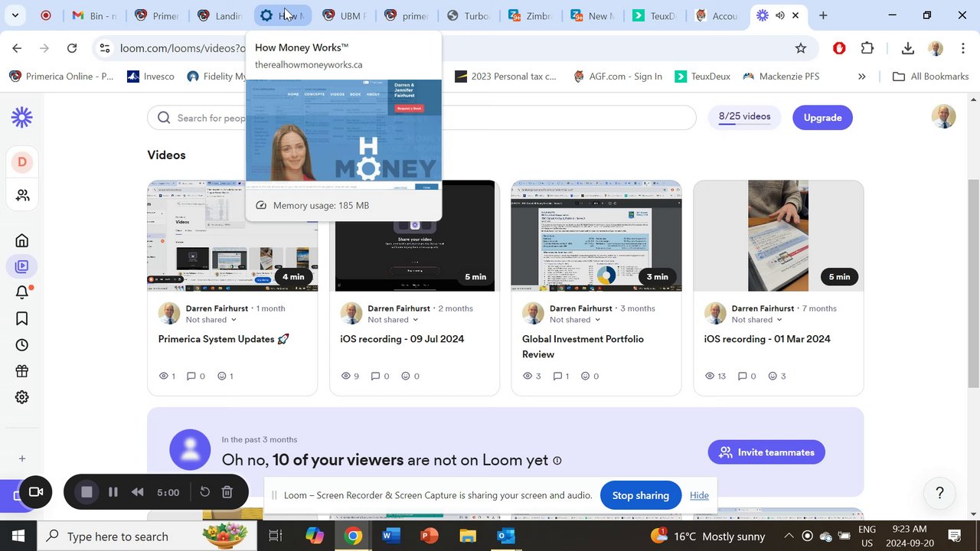View site information icon in address bar

point(106,48)
